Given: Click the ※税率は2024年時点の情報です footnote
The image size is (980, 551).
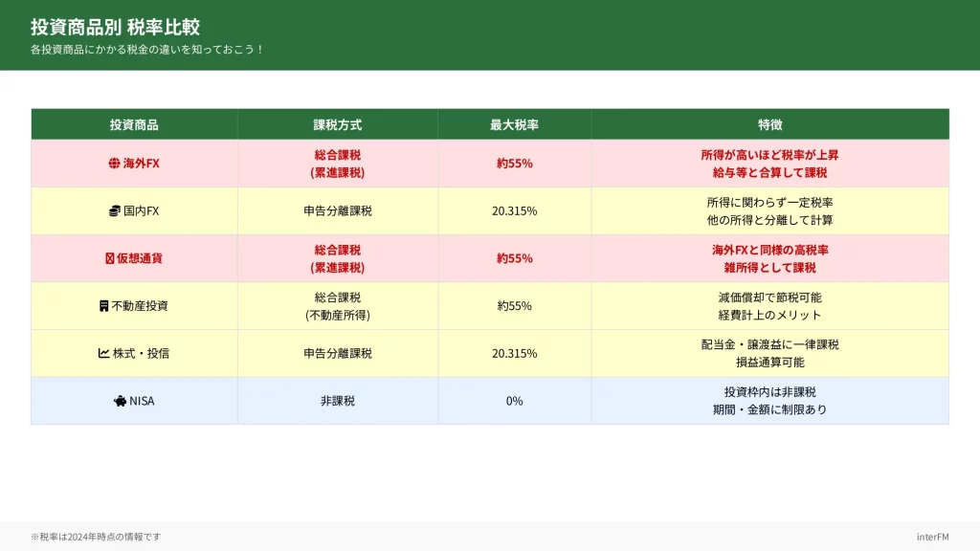Looking at the screenshot, I should coord(96,537).
